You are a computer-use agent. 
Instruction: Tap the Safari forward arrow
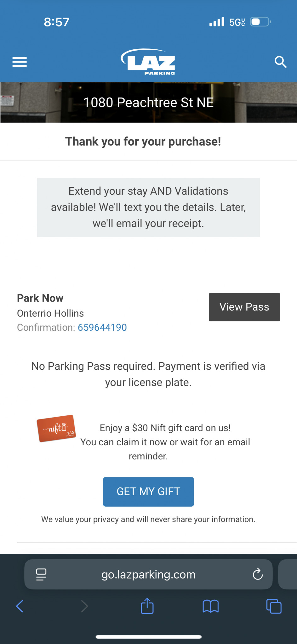(84, 606)
